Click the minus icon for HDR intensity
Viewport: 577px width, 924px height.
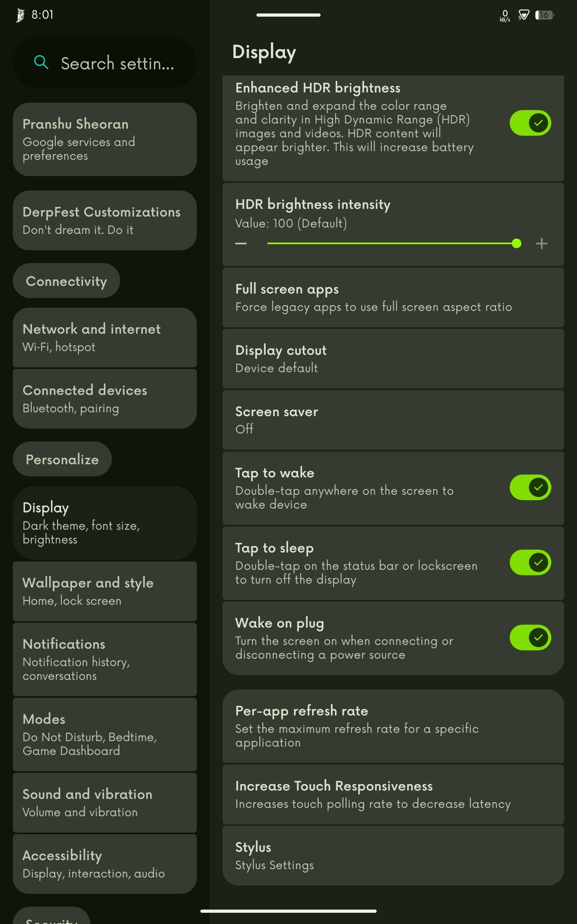[241, 243]
